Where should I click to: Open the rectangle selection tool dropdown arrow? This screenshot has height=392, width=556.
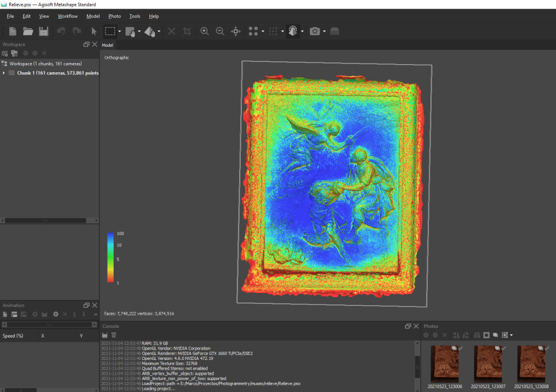pyautogui.click(x=119, y=32)
